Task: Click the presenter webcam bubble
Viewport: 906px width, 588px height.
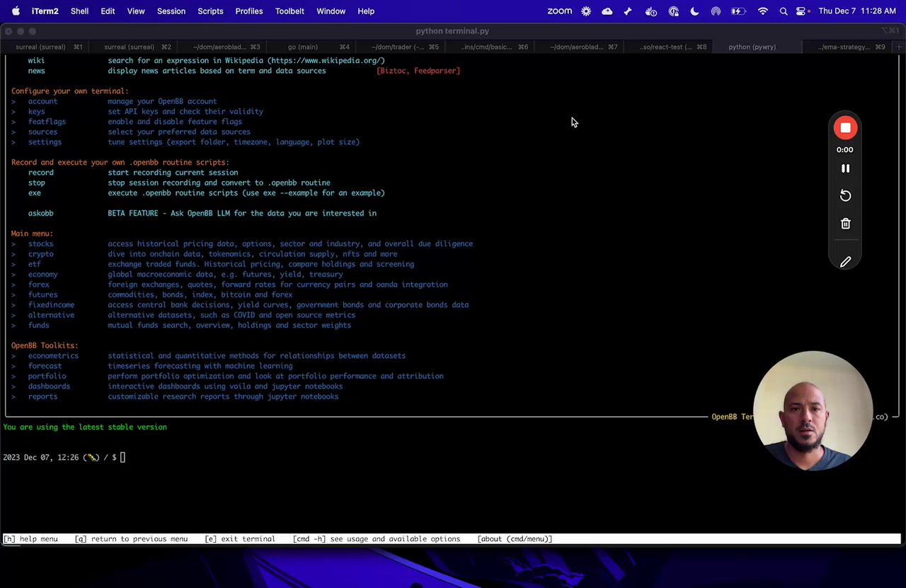Action: (813, 410)
